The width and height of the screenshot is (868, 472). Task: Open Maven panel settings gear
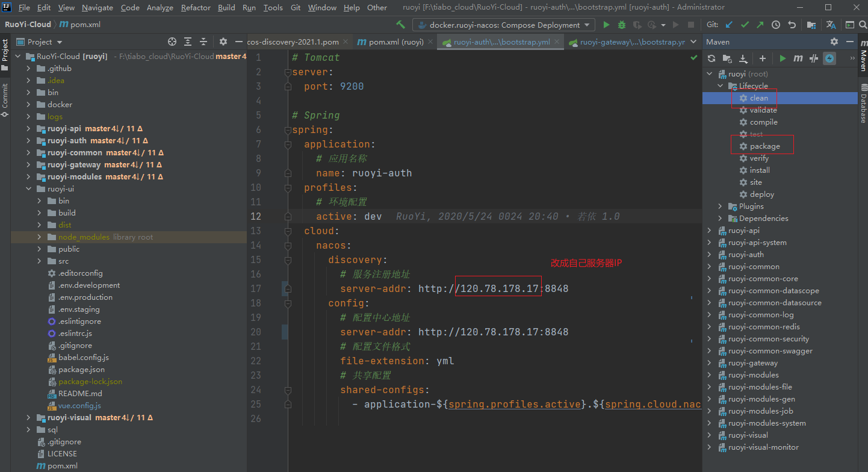834,42
